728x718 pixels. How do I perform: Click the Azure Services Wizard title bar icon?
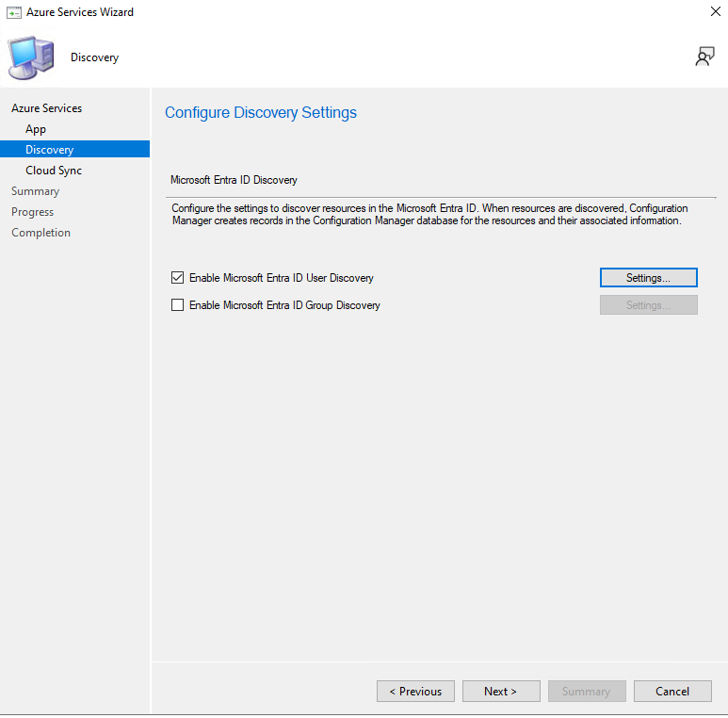click(x=14, y=12)
